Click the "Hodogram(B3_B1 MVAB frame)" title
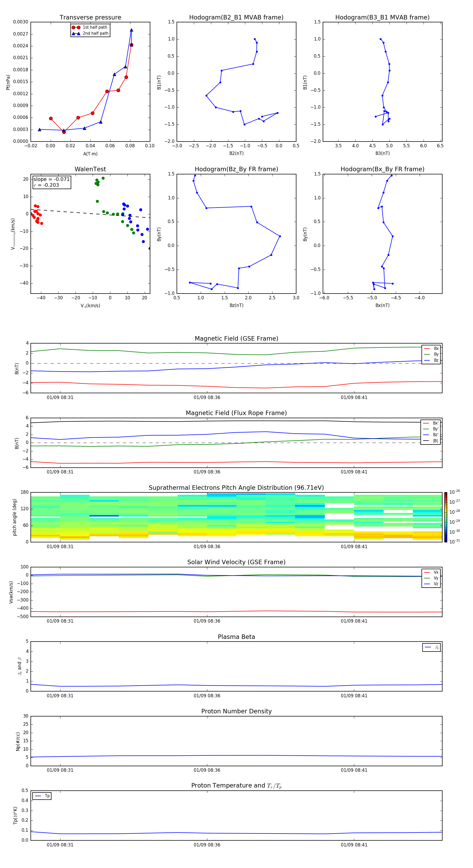The width and height of the screenshot is (473, 868). point(382,18)
